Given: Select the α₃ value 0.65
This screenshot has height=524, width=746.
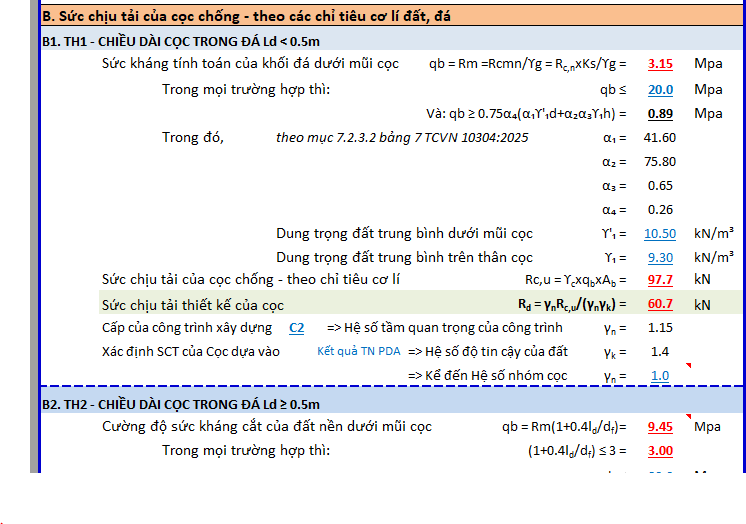Looking at the screenshot, I should click(x=660, y=186).
